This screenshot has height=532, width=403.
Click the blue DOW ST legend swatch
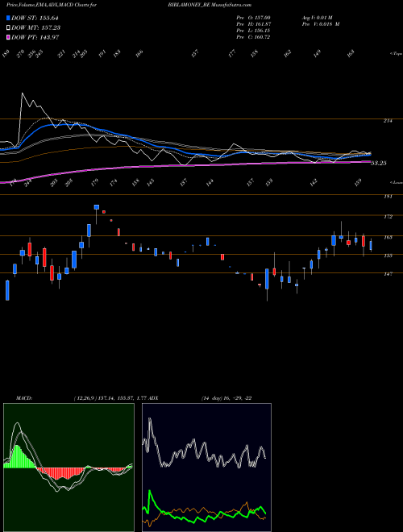[x=8, y=18]
